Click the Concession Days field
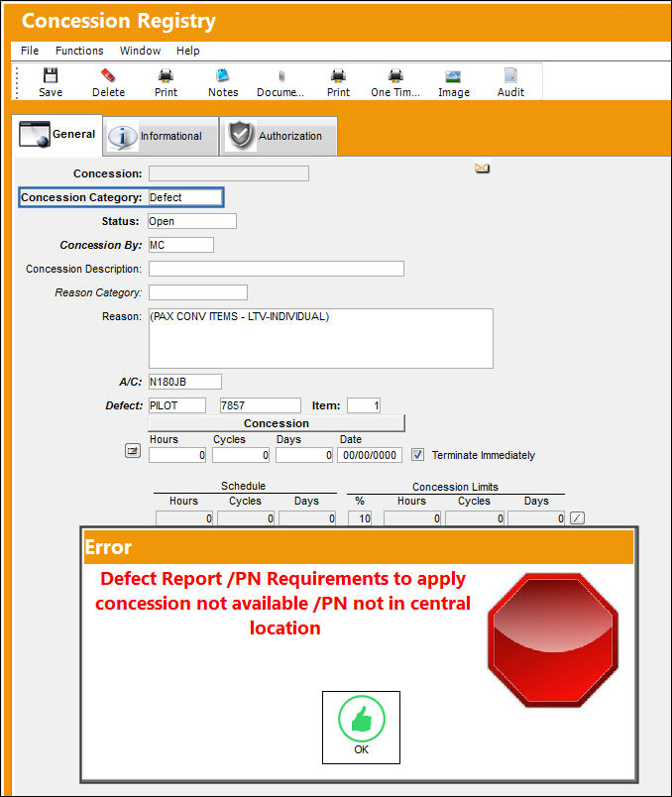 304,455
